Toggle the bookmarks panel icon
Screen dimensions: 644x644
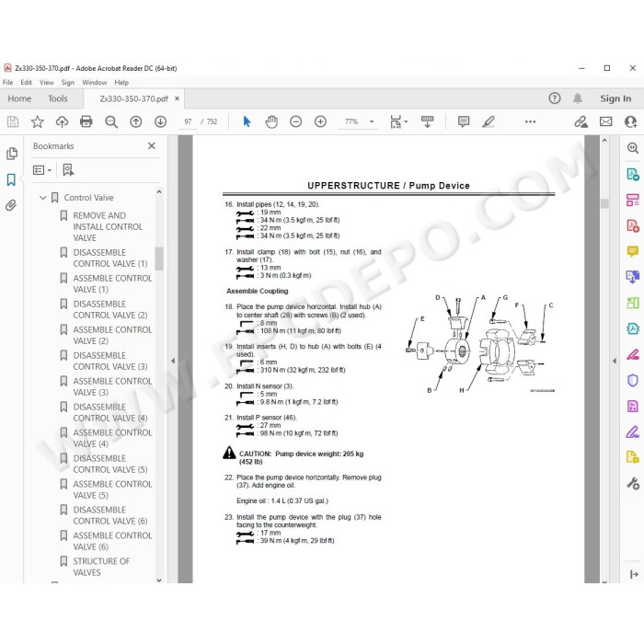[11, 179]
